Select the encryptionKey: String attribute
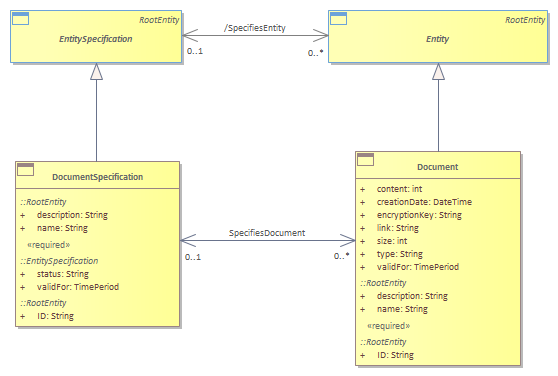The height and width of the screenshot is (376, 558). (x=419, y=215)
